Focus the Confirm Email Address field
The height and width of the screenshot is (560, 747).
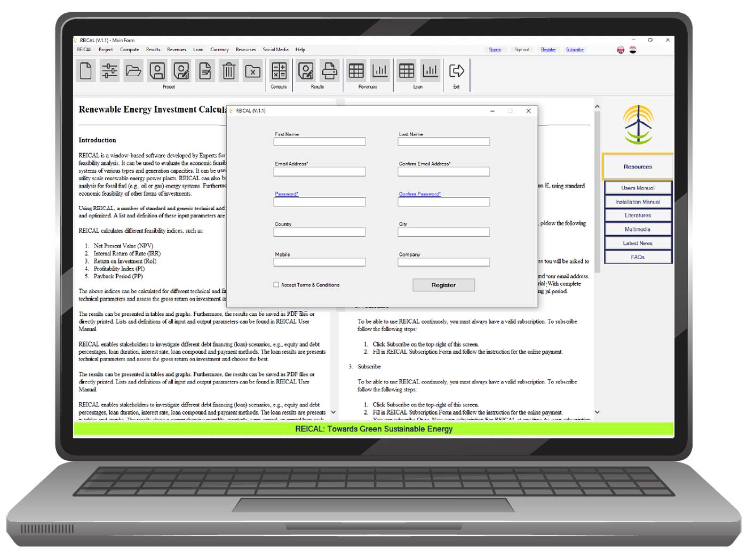443,172
